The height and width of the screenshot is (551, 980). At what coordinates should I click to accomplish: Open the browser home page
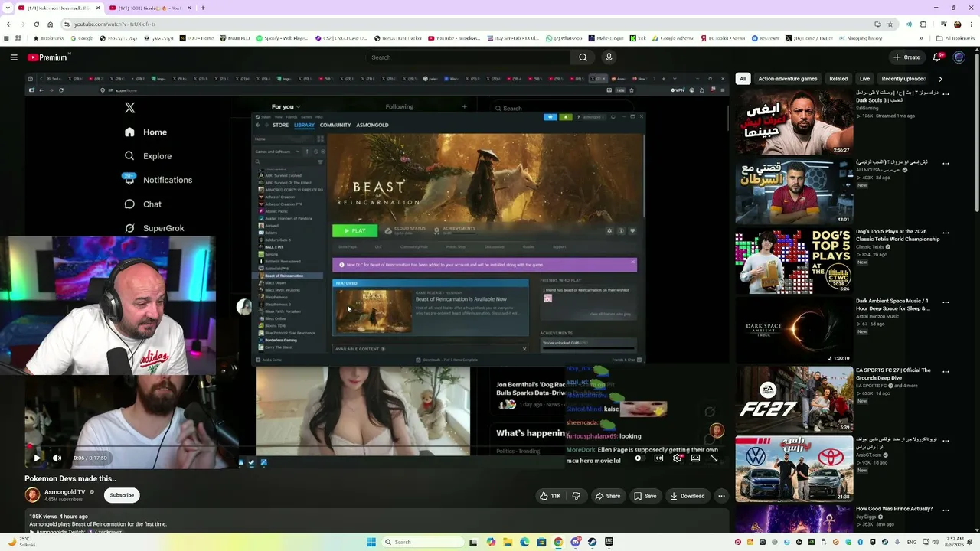point(51,24)
